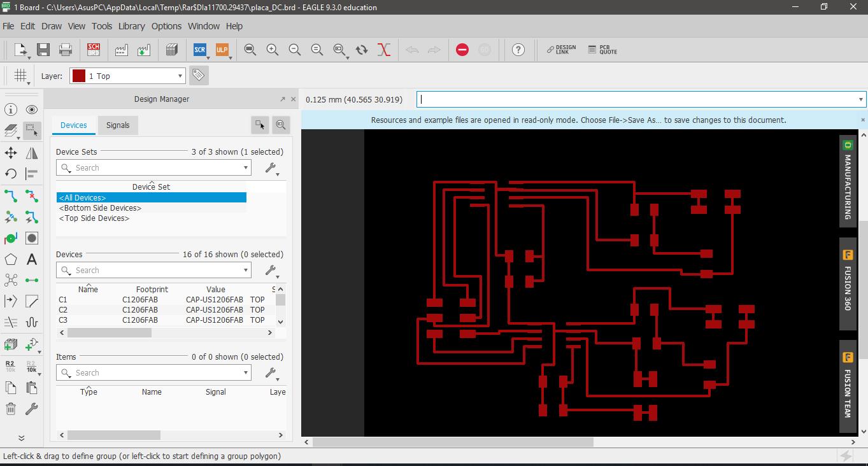Switch to the Signals tab
868x466 pixels.
click(118, 125)
